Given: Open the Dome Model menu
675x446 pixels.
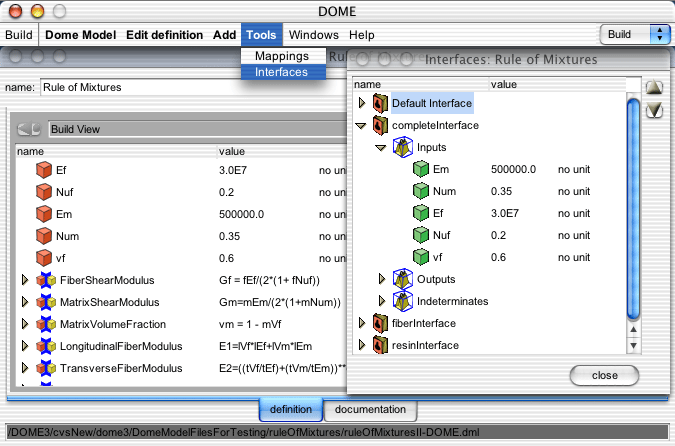Looking at the screenshot, I should point(81,35).
